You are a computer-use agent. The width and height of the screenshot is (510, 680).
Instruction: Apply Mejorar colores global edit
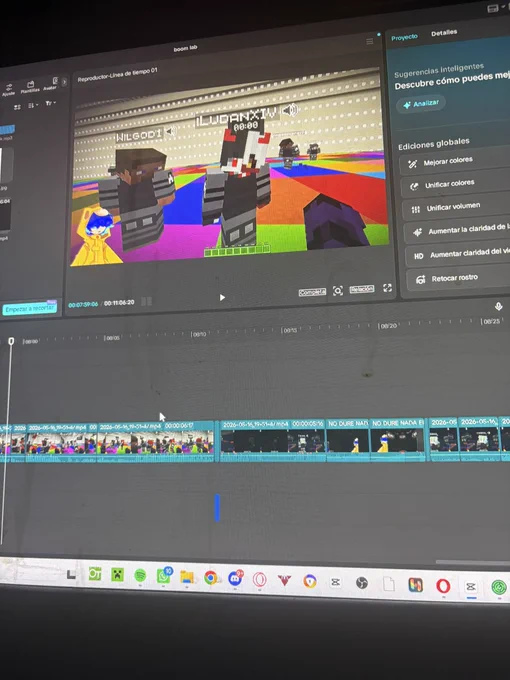[x=454, y=161]
